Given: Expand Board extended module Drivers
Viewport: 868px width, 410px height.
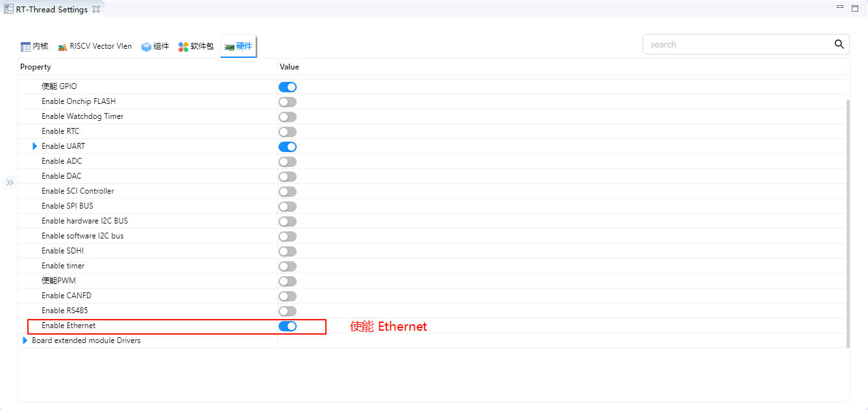Looking at the screenshot, I should [x=25, y=340].
